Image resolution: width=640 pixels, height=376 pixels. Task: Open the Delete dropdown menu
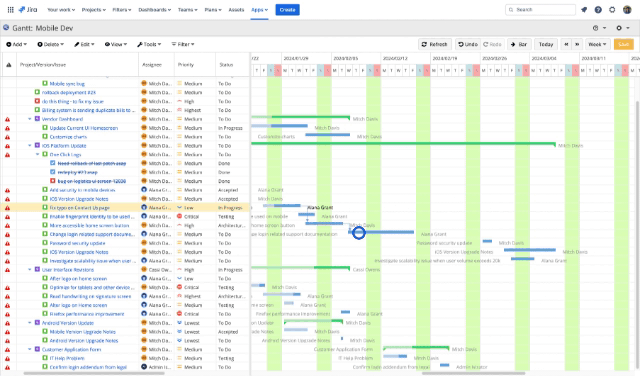click(51, 44)
